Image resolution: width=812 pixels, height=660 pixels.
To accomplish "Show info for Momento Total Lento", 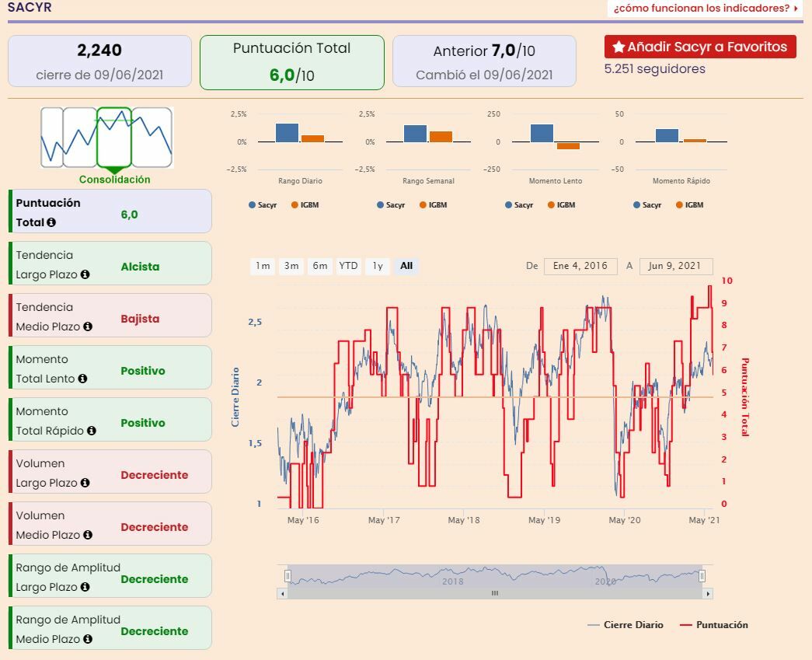I will (82, 379).
